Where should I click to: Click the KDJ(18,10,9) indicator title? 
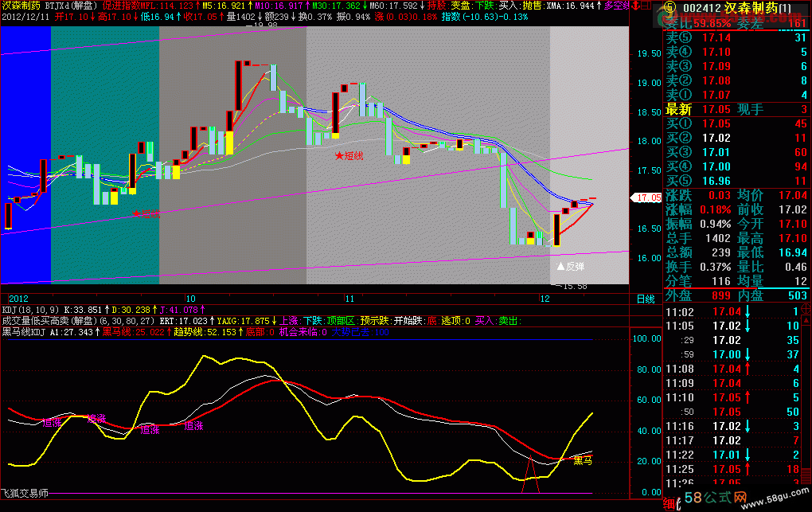tap(30, 310)
